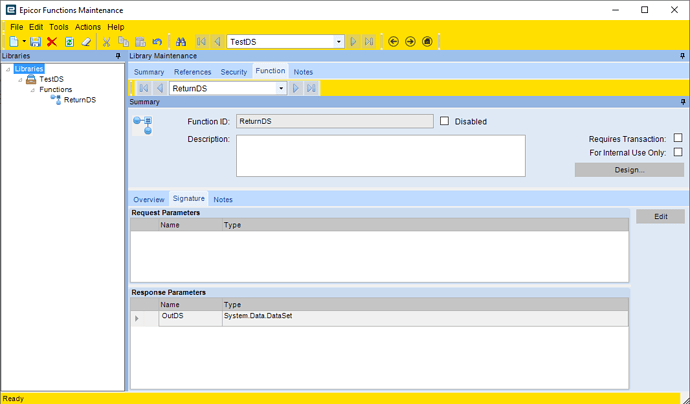This screenshot has height=404, width=690.
Task: Open the Help menu
Action: click(x=116, y=27)
